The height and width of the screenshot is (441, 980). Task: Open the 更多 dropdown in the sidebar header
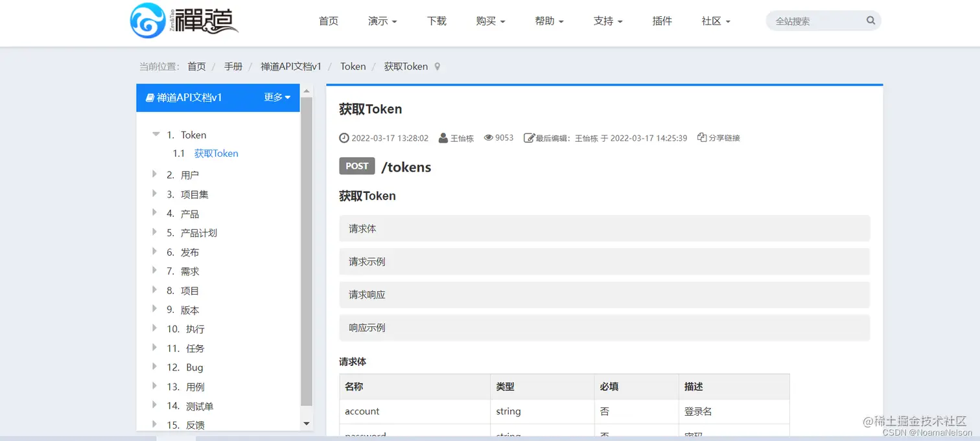(277, 97)
